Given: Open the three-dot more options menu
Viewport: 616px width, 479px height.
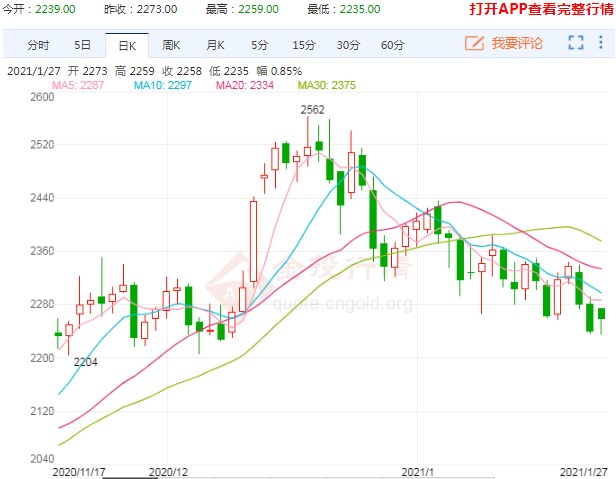Looking at the screenshot, I should [x=601, y=42].
